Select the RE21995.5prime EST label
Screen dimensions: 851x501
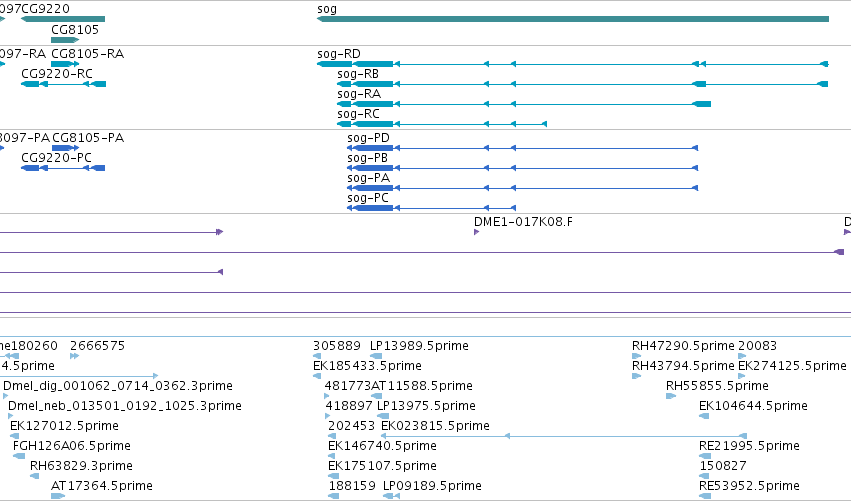pyautogui.click(x=750, y=446)
